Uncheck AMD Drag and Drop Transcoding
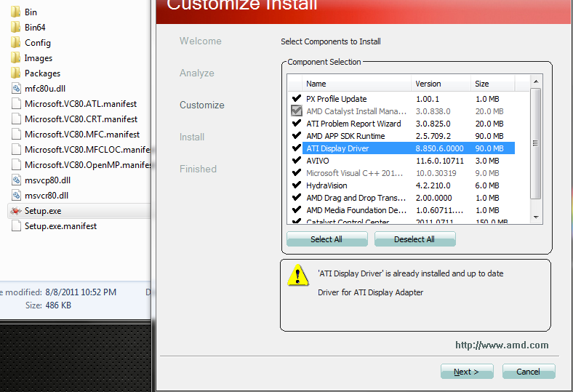The height and width of the screenshot is (392, 573). pyautogui.click(x=297, y=198)
